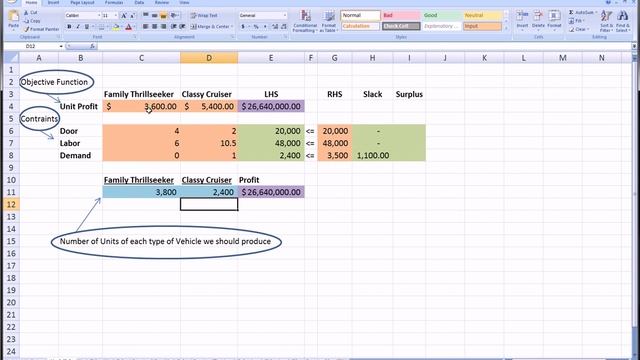Open the General number format dropdown

284,16
